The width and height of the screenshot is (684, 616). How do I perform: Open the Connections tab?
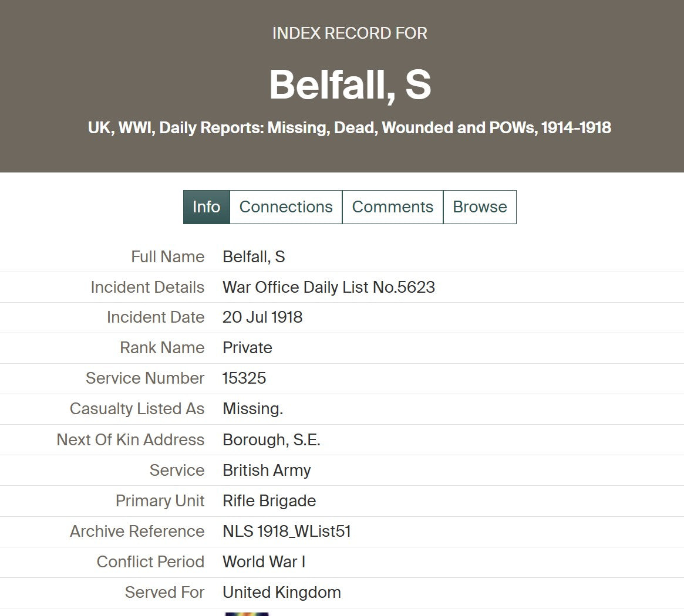[286, 207]
